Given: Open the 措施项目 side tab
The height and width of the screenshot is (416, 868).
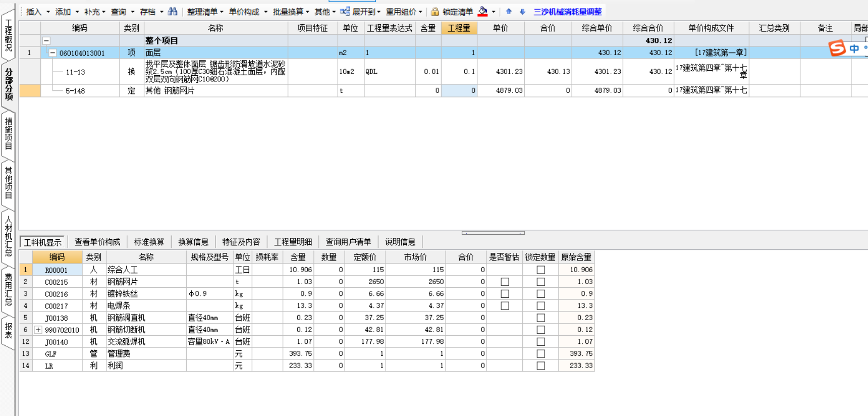Looking at the screenshot, I should pos(9,133).
